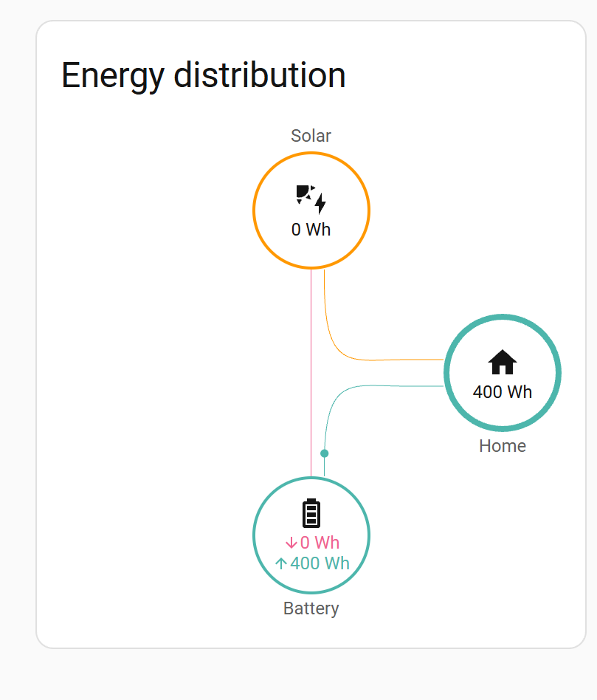Click the teal Battery circle ring
Viewport: 597px width, 700px height.
[x=255, y=535]
